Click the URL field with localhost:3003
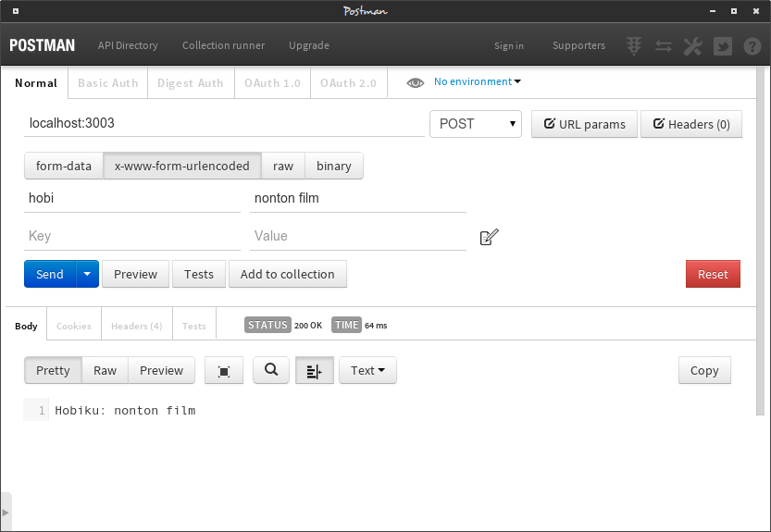 [x=224, y=123]
